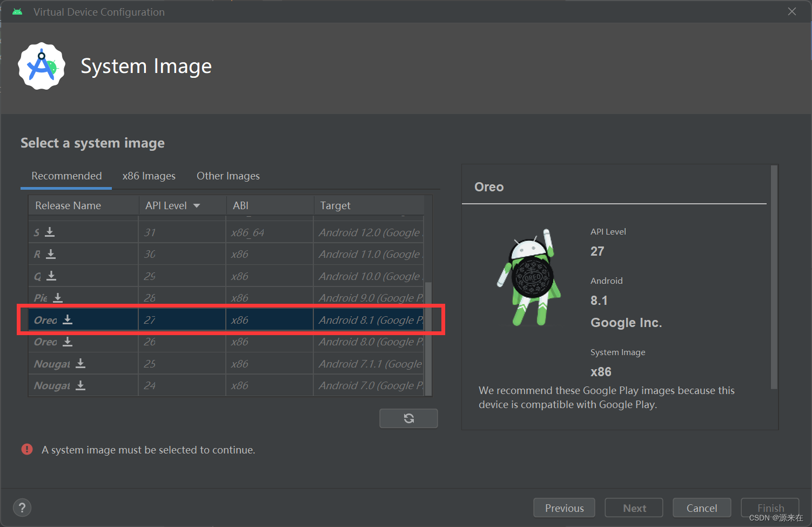Click API level 25 cell
The width and height of the screenshot is (812, 527).
[x=182, y=364]
